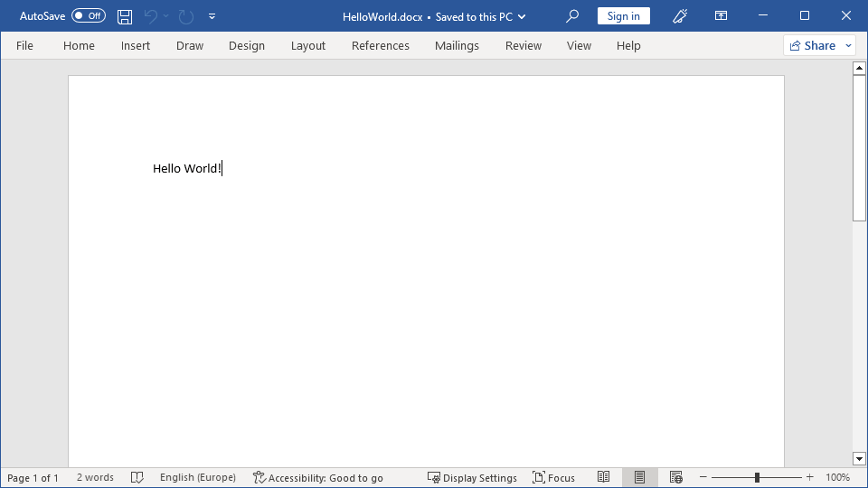Click the proofing book icon in status bar

pyautogui.click(x=137, y=477)
